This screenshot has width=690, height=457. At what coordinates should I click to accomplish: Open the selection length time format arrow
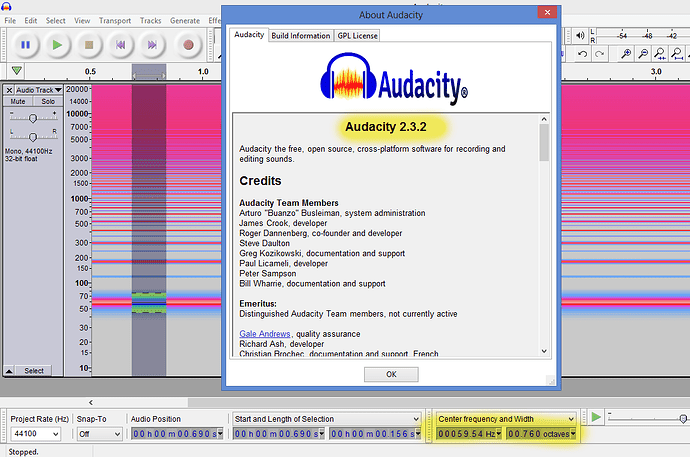click(x=418, y=434)
